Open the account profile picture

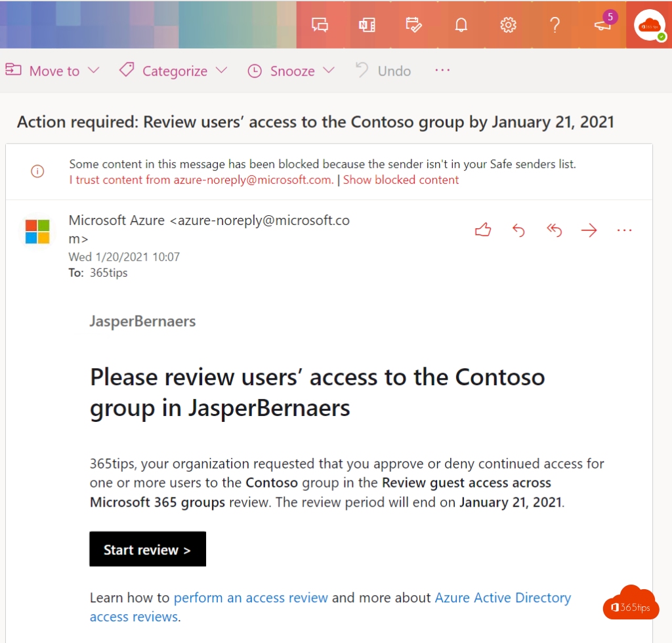tap(649, 25)
